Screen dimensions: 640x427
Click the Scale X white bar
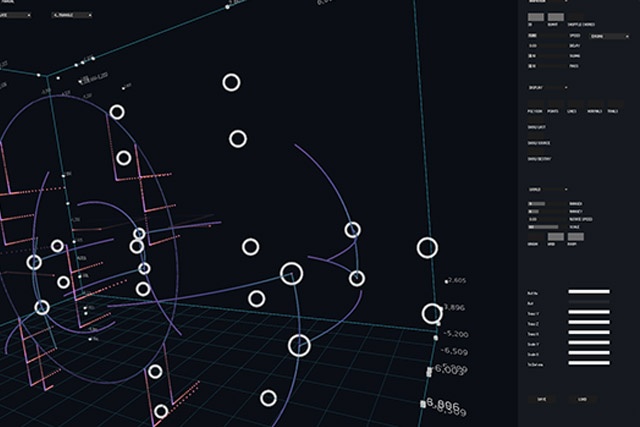pos(589,353)
